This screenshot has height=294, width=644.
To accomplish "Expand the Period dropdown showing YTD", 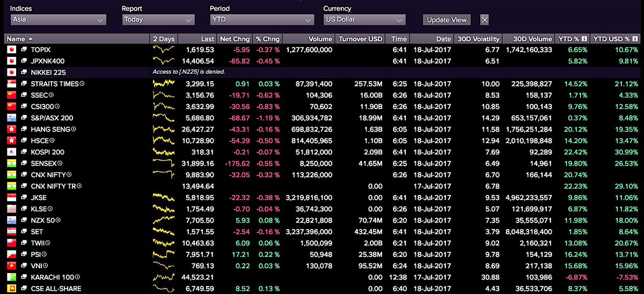I will click(x=262, y=20).
